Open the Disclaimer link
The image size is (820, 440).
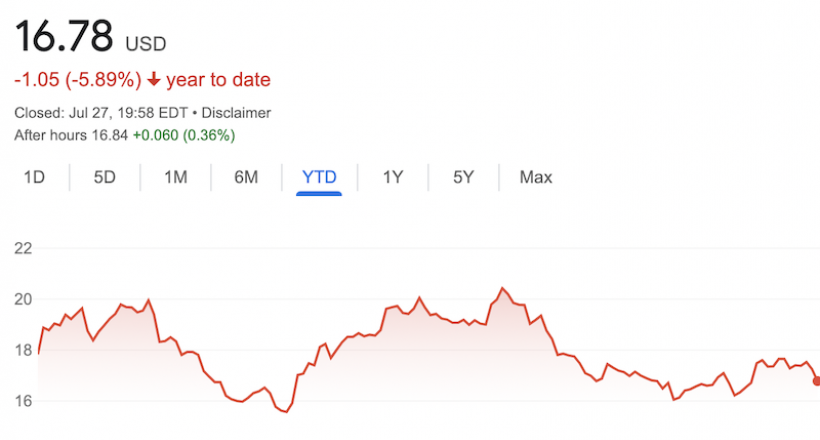click(236, 113)
